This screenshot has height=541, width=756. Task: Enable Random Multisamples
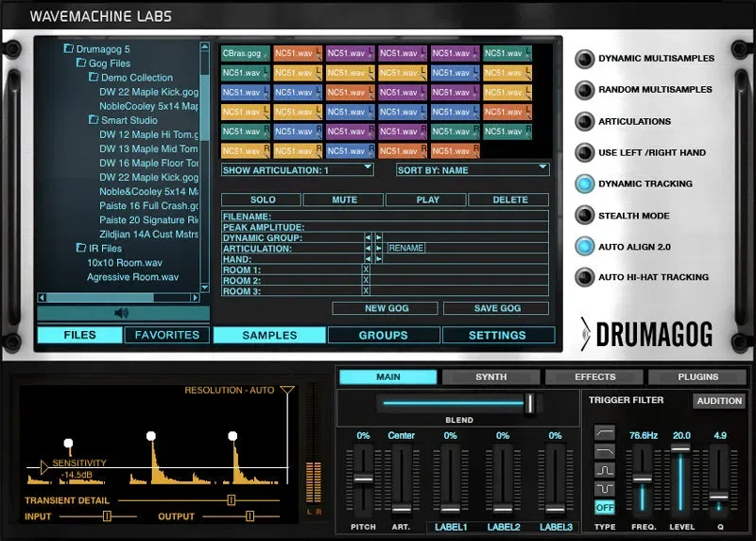tap(585, 90)
